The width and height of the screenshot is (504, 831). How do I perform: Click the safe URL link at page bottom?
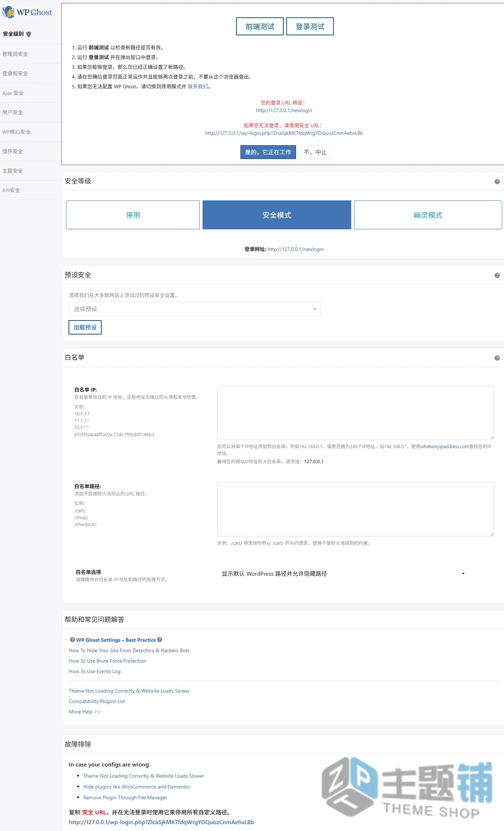coord(162,822)
